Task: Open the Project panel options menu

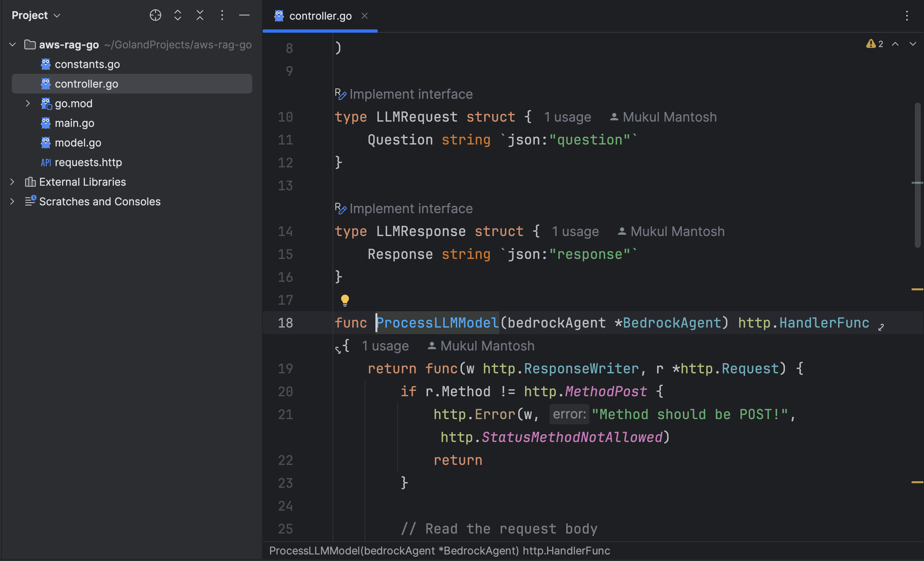Action: click(222, 15)
